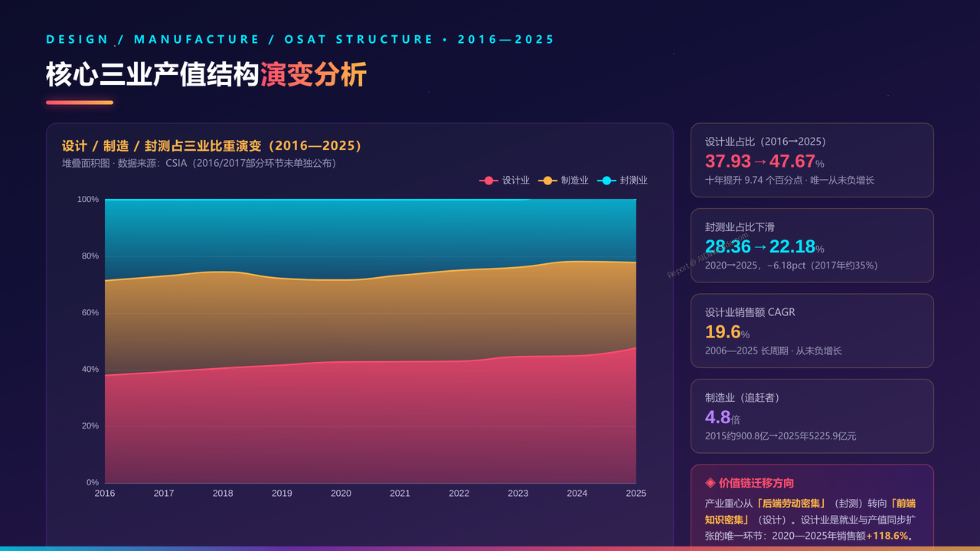
Task: Click x-axis tick label 2018
Action: coord(223,494)
